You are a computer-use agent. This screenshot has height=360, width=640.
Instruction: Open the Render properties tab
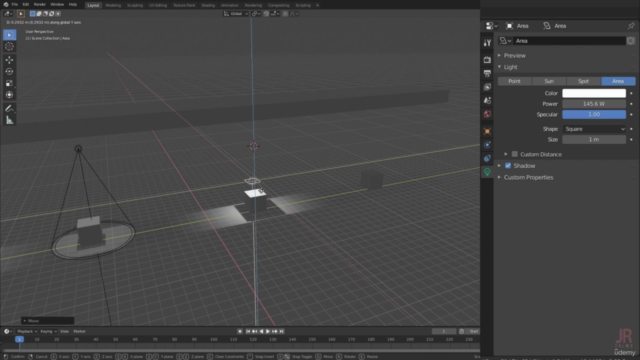[487, 60]
